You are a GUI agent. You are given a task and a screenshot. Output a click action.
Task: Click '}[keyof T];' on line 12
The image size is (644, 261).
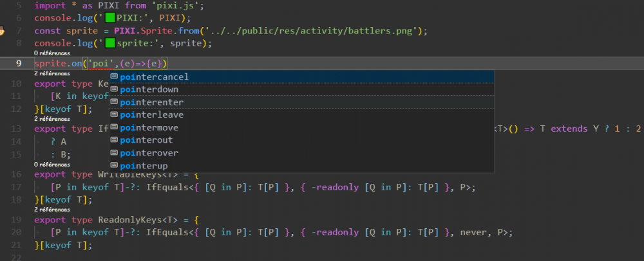(x=63, y=109)
